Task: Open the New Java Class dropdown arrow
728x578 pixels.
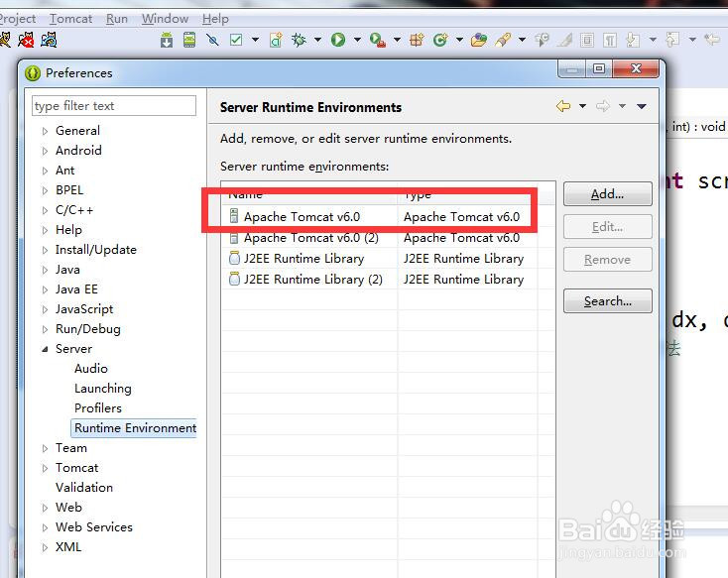Action: click(x=459, y=40)
